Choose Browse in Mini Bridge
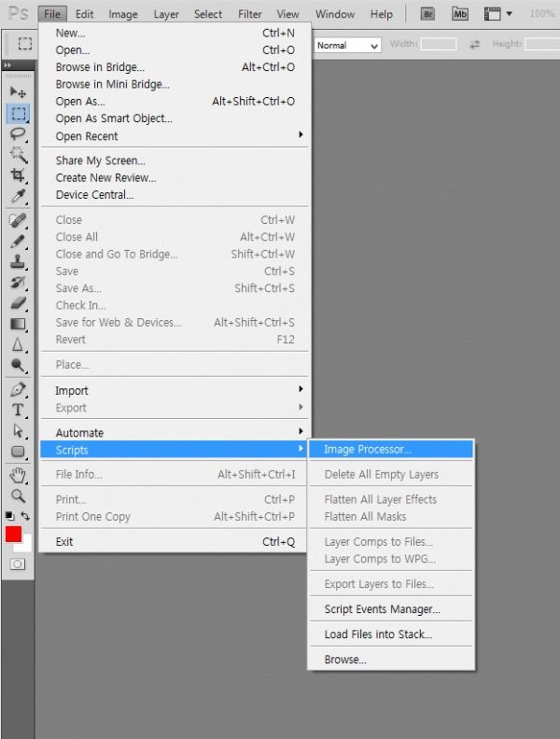 point(175,84)
